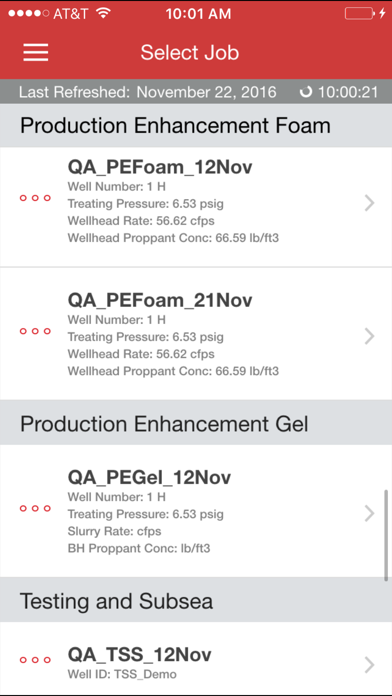This screenshot has height=696, width=392.
Task: Tap three-dot icon for QA_PEFoam_12Nov
Action: 35,198
